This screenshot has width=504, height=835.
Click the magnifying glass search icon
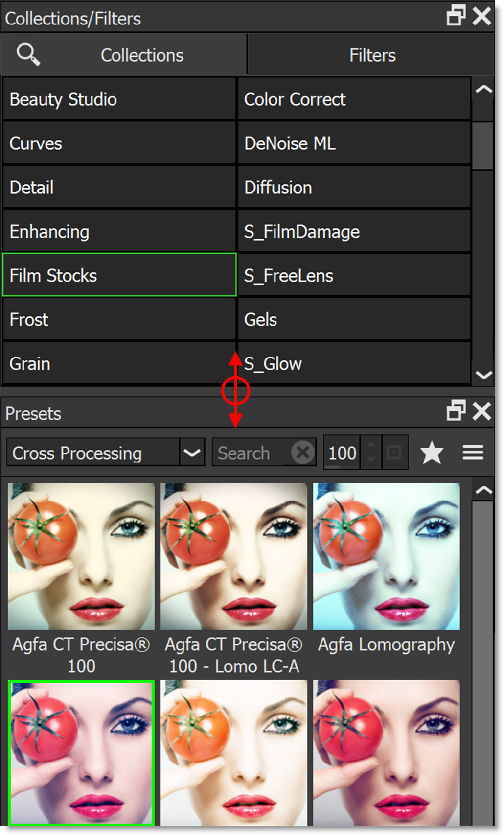(28, 54)
